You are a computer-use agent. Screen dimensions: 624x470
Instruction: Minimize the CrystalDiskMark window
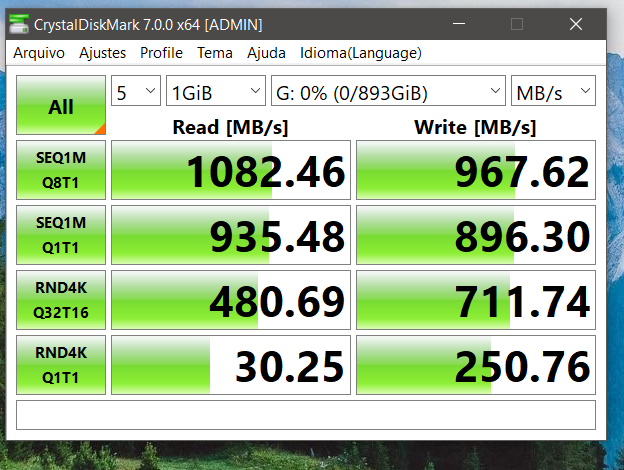coord(459,24)
